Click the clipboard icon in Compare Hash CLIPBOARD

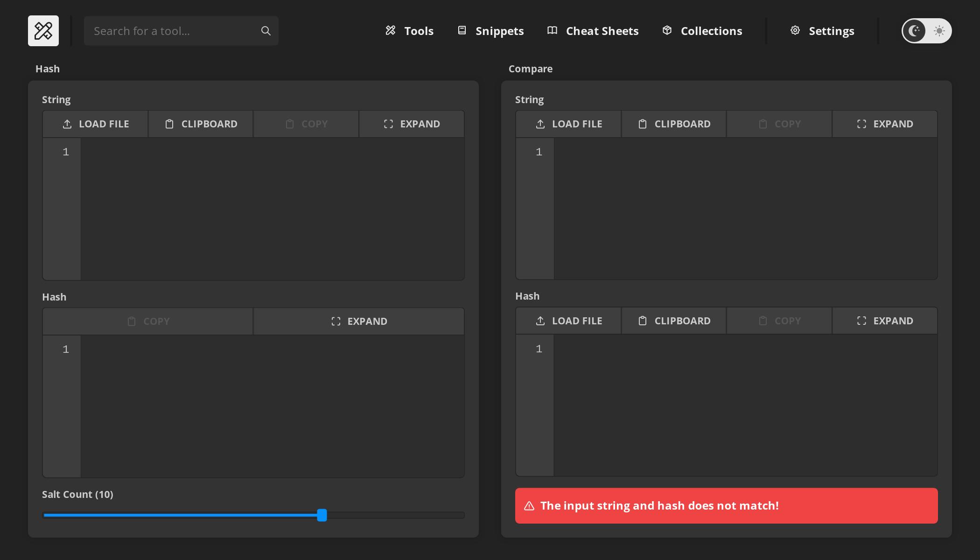[x=643, y=321]
